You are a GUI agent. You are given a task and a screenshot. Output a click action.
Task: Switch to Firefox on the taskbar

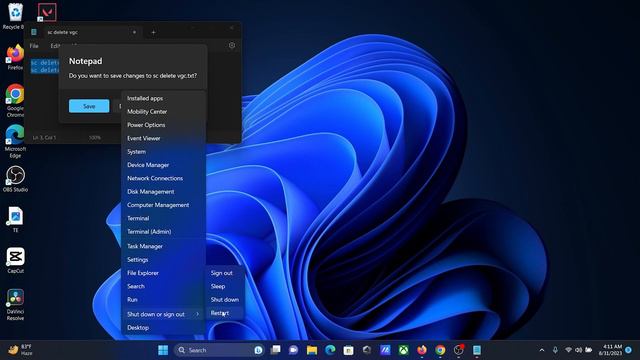click(422, 350)
